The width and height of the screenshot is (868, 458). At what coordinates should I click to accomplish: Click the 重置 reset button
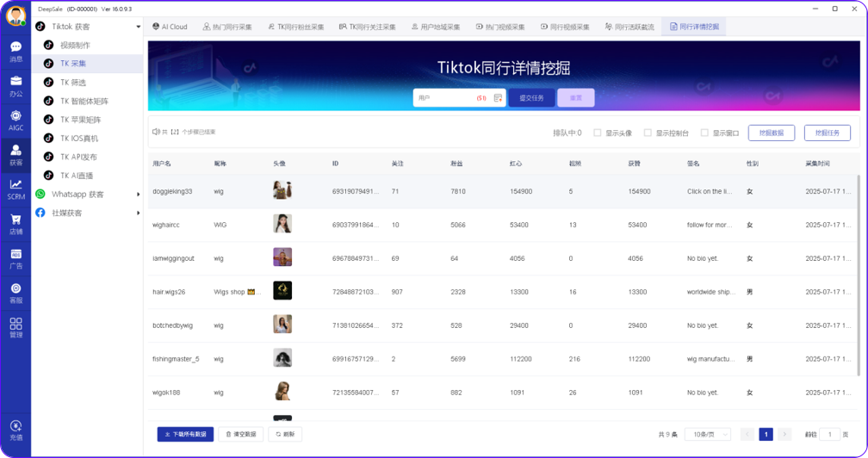tap(576, 98)
